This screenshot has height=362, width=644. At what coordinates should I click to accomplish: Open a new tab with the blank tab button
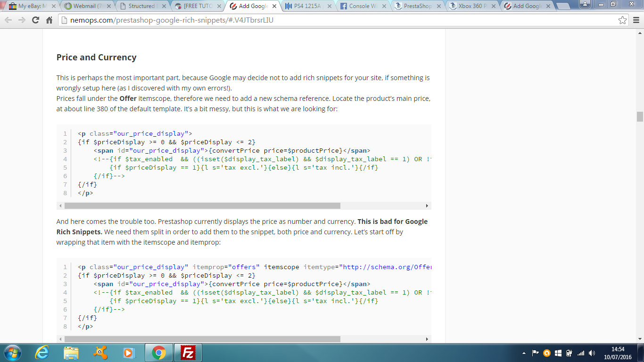(x=563, y=6)
